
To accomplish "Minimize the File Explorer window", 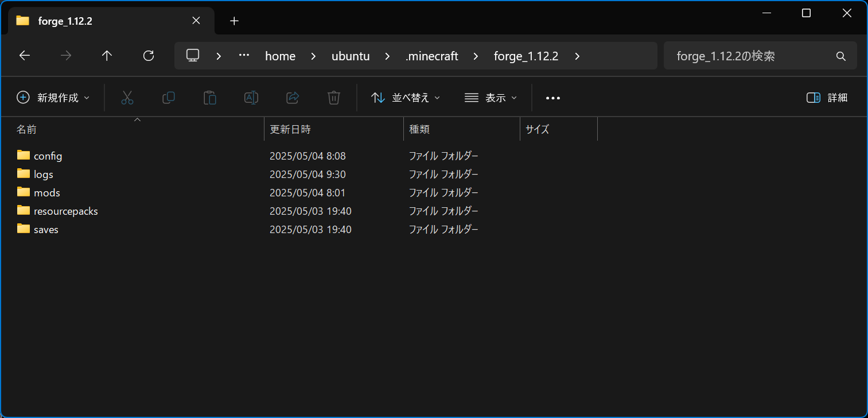I will click(766, 13).
